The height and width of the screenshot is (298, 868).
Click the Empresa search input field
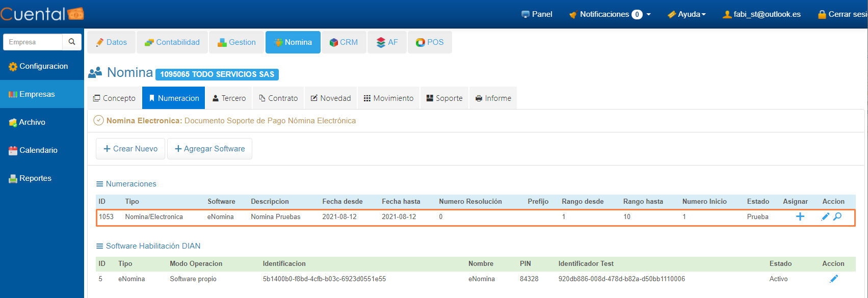click(33, 42)
